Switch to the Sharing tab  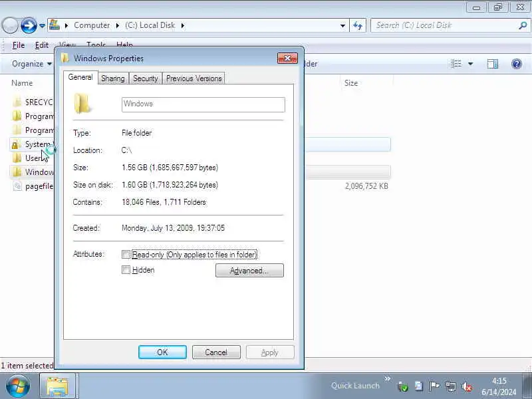(113, 78)
